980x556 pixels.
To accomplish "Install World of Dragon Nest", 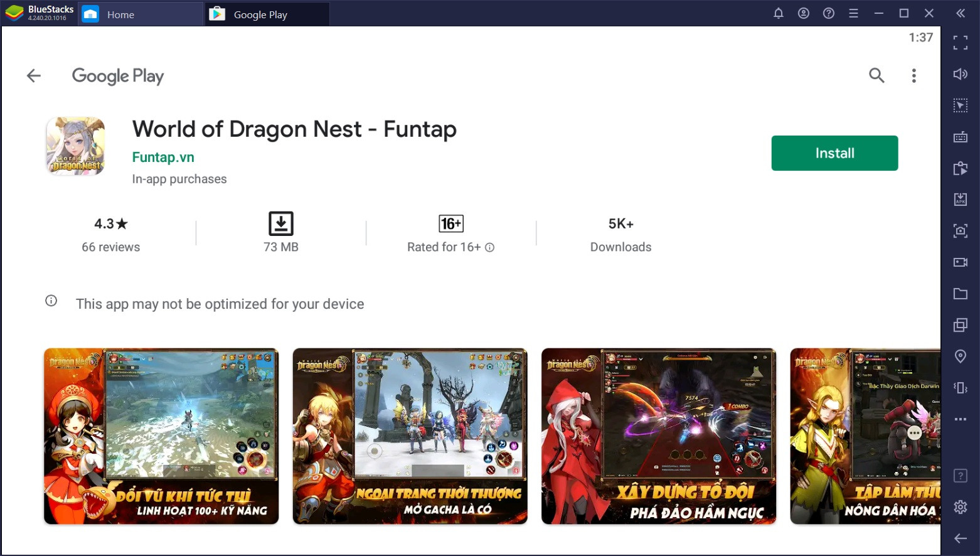I will [x=834, y=153].
